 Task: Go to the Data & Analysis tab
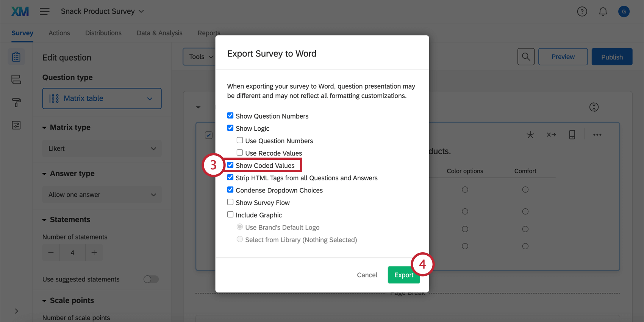[159, 33]
